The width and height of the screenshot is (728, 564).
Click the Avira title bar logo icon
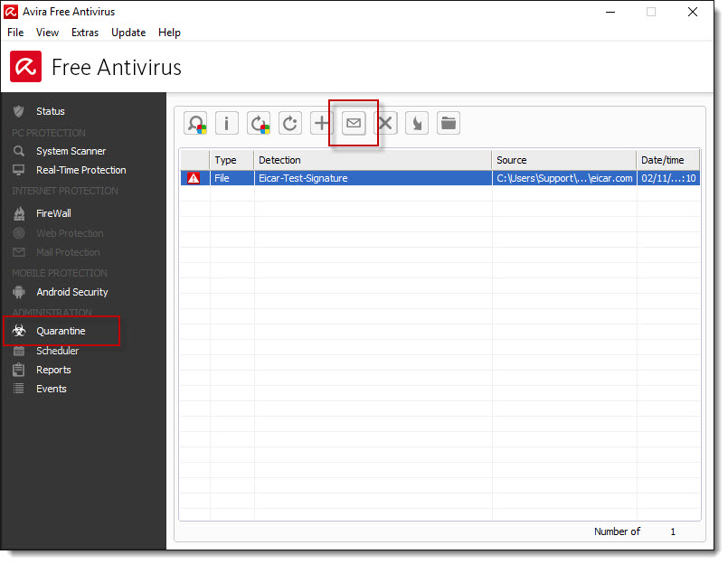point(10,12)
